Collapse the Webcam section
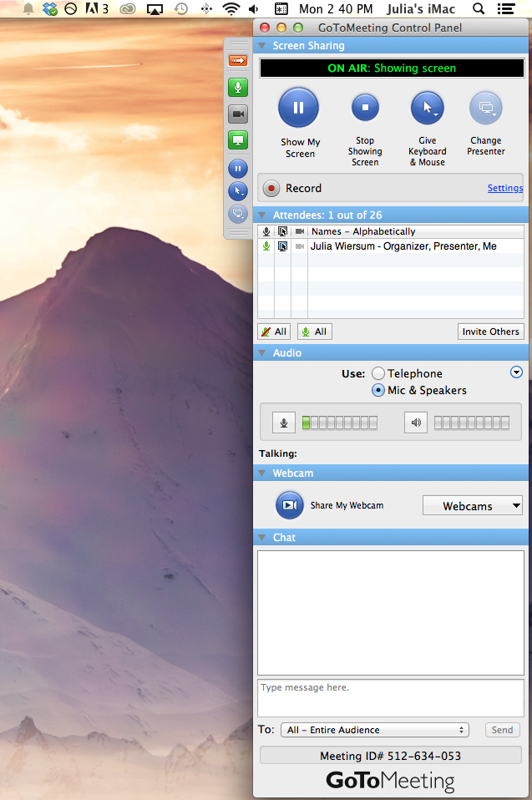532x800 pixels. 262,473
